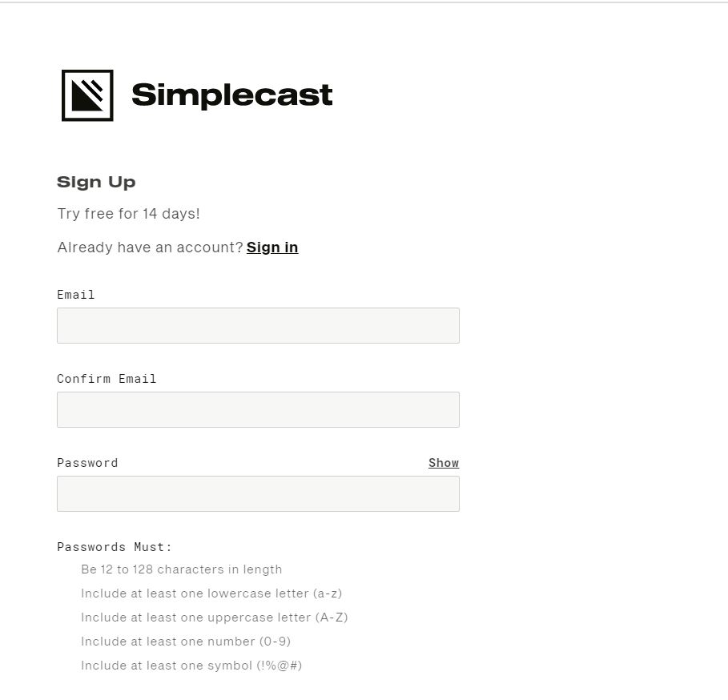Click the lowercase letter requirement line

pyautogui.click(x=211, y=593)
